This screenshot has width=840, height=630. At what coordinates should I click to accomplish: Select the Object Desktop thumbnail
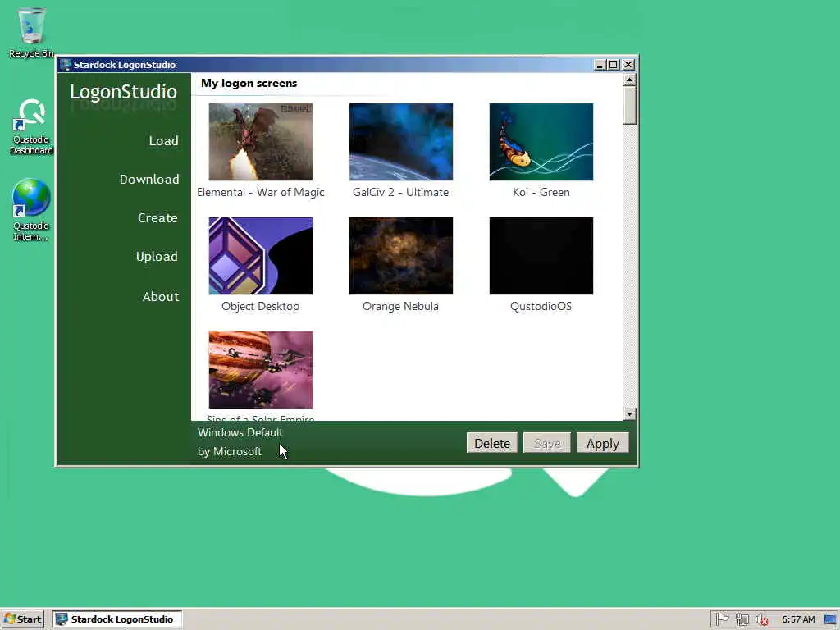coord(260,256)
